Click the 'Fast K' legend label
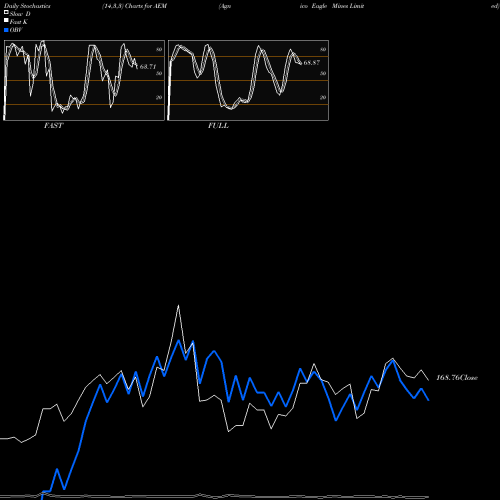 [x=19, y=22]
